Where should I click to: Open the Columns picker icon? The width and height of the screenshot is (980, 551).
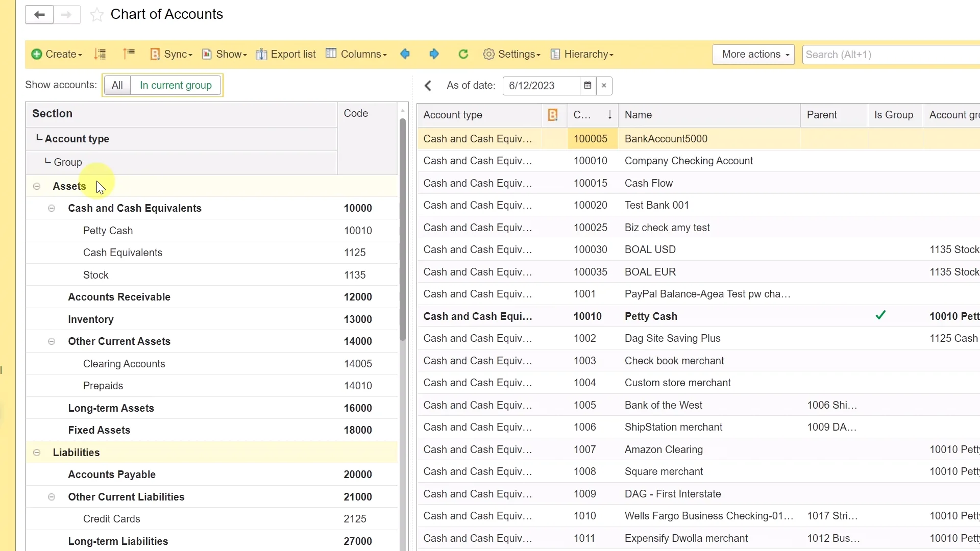tap(332, 54)
